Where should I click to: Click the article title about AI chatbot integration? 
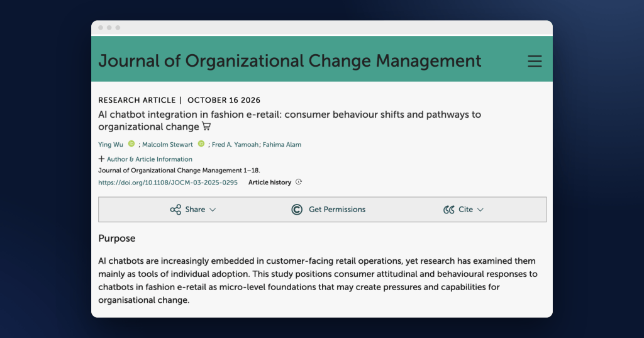(289, 120)
